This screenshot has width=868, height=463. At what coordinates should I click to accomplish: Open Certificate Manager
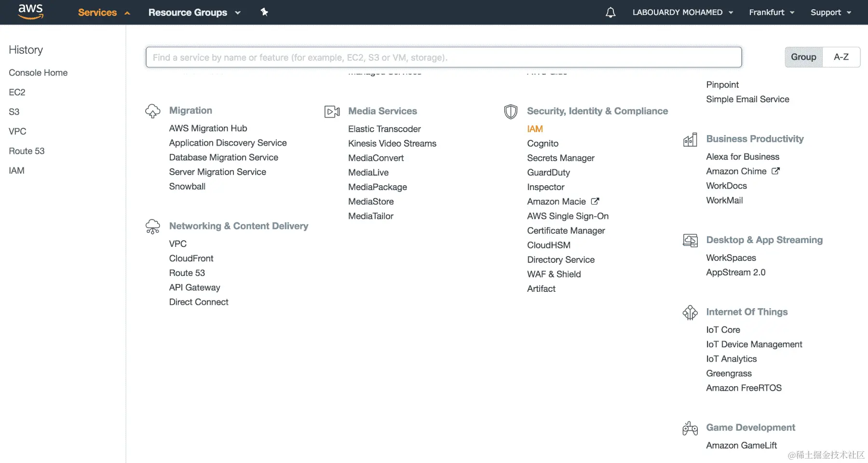pos(566,231)
